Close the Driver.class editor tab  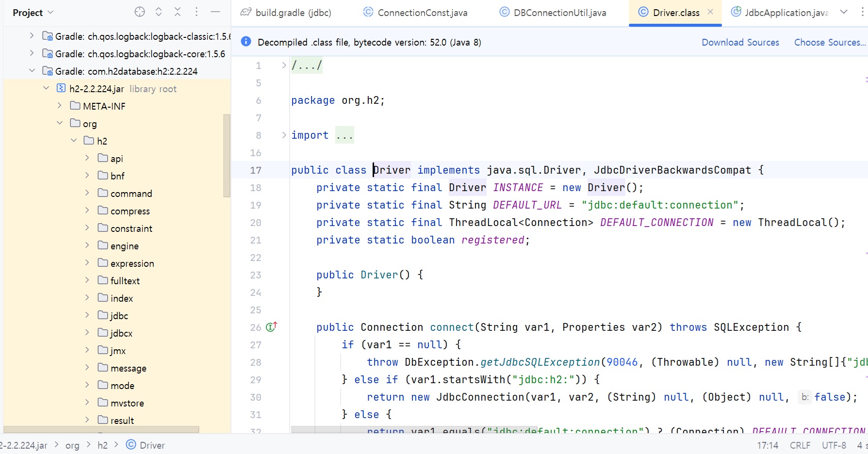[710, 12]
